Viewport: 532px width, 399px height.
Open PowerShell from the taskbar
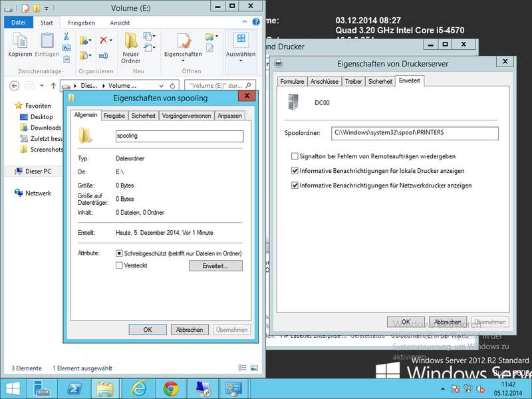point(75,388)
